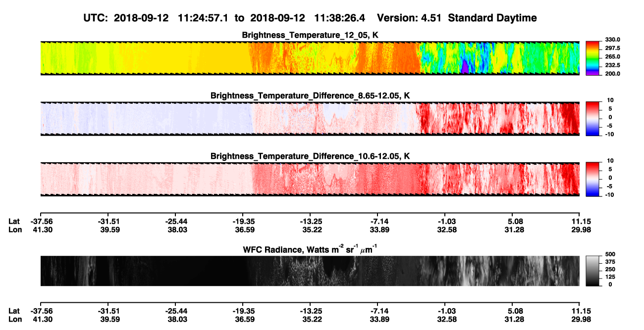Select the Brightness_Temperature_12_05 image strip
The width and height of the screenshot is (644, 330).
(x=310, y=58)
